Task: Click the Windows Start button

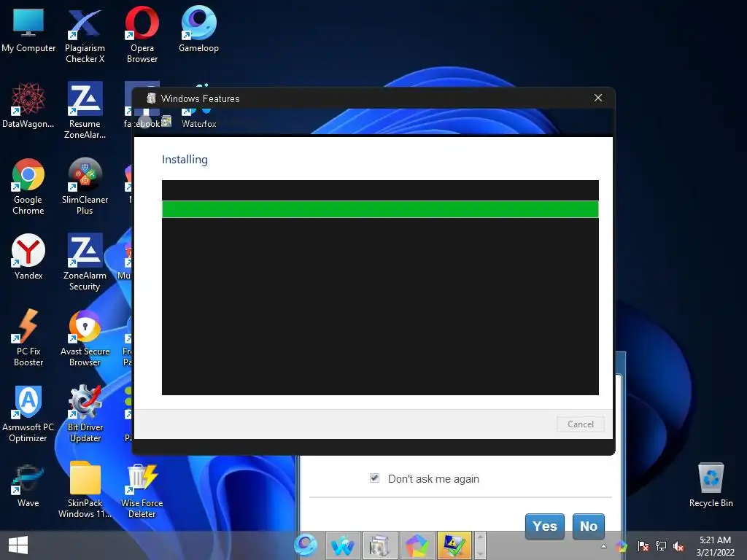Action: pyautogui.click(x=18, y=545)
